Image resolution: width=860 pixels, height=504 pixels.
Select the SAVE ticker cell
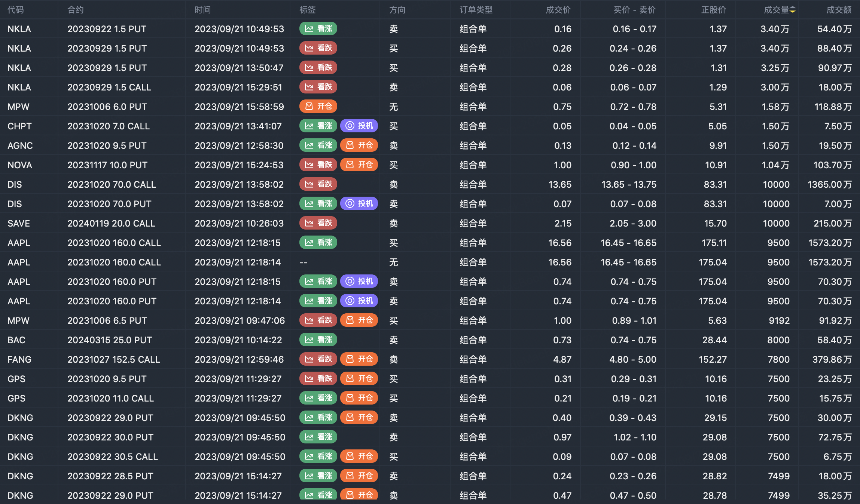19,223
